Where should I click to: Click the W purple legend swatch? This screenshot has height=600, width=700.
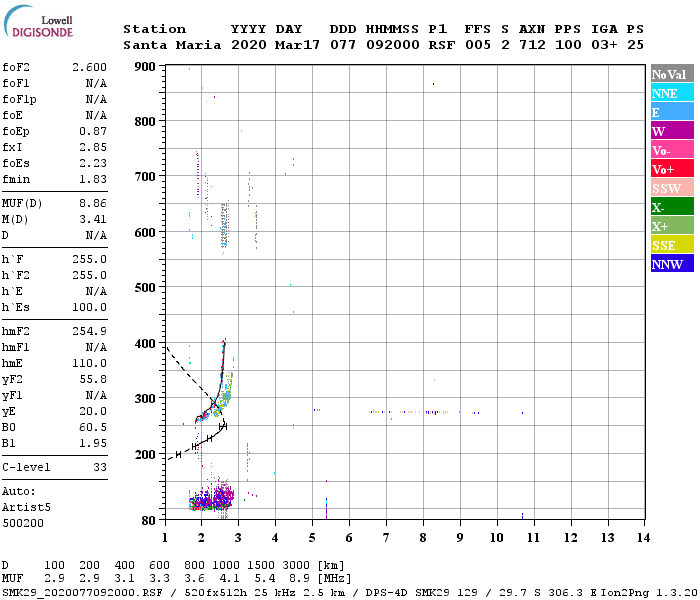[x=672, y=131]
